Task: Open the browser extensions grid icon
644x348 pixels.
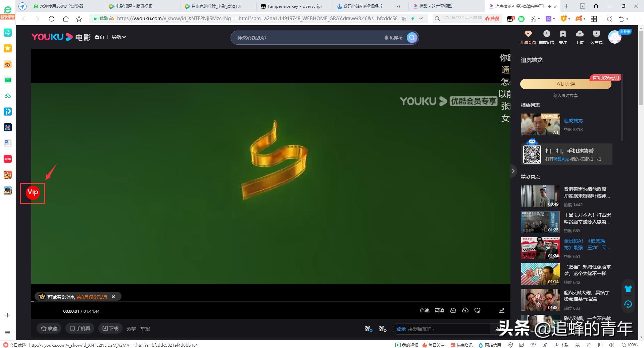Action: click(594, 19)
